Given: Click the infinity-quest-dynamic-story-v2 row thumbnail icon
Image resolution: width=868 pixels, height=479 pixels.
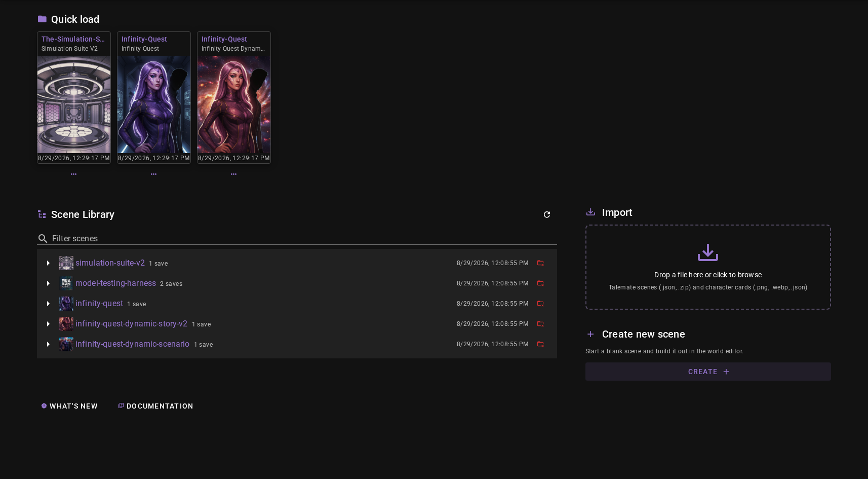Looking at the screenshot, I should coord(66,324).
